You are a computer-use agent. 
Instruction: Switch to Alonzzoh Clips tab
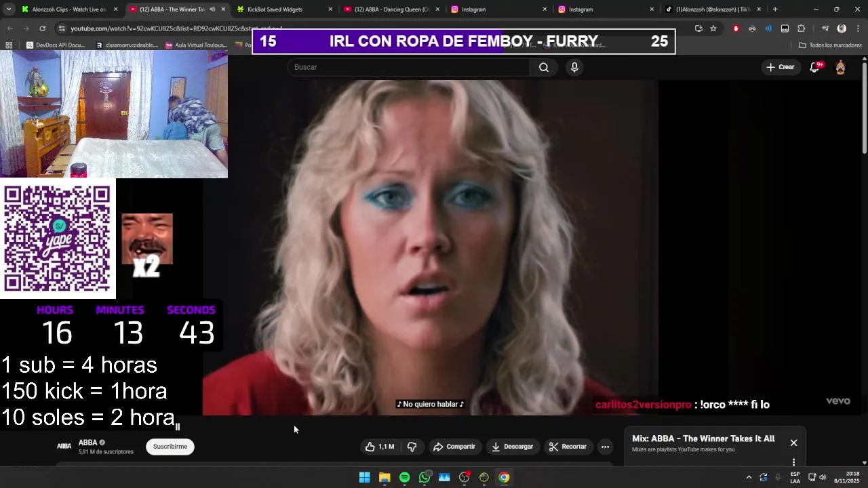[69, 9]
